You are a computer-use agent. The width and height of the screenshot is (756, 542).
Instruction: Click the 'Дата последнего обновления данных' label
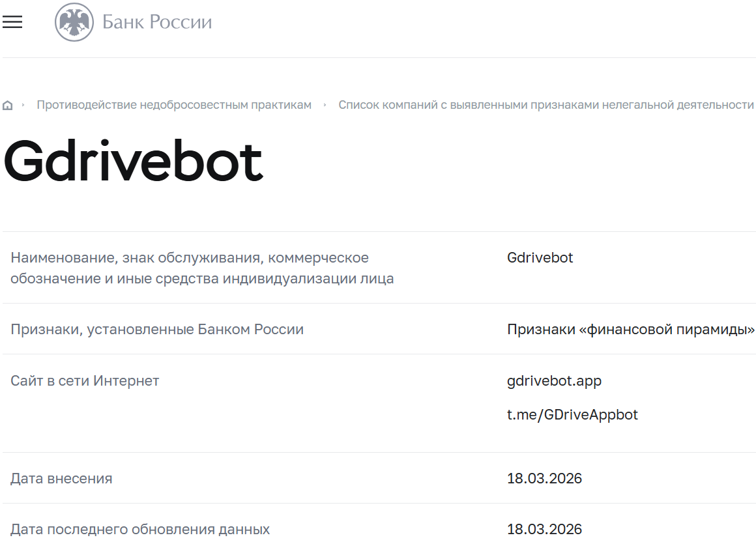[x=140, y=530]
